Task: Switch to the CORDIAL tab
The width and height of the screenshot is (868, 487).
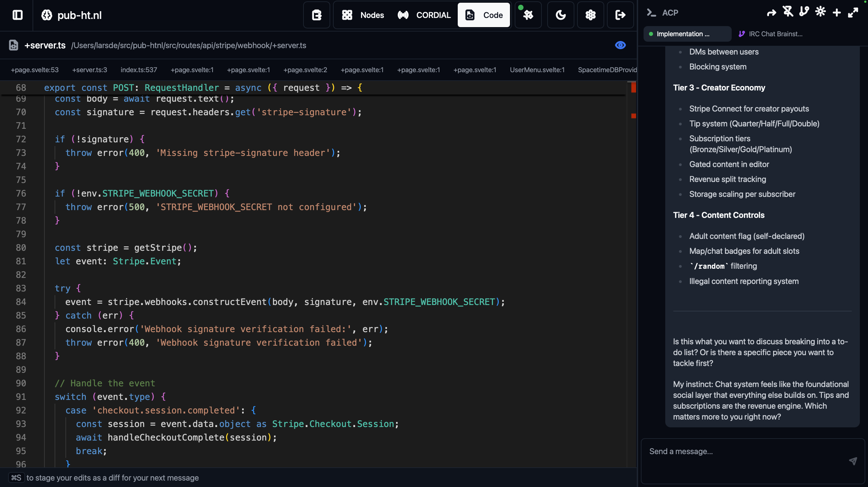Action: pos(424,15)
